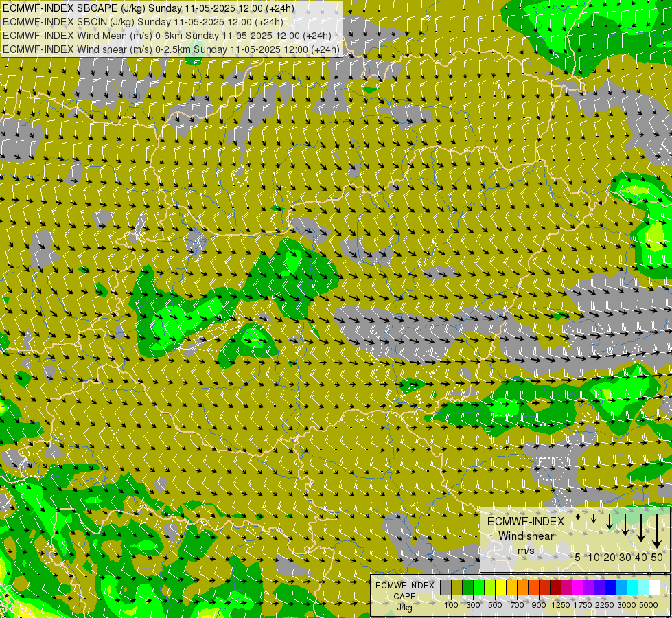Click the 5000 value on CAPE scale

coord(649,605)
